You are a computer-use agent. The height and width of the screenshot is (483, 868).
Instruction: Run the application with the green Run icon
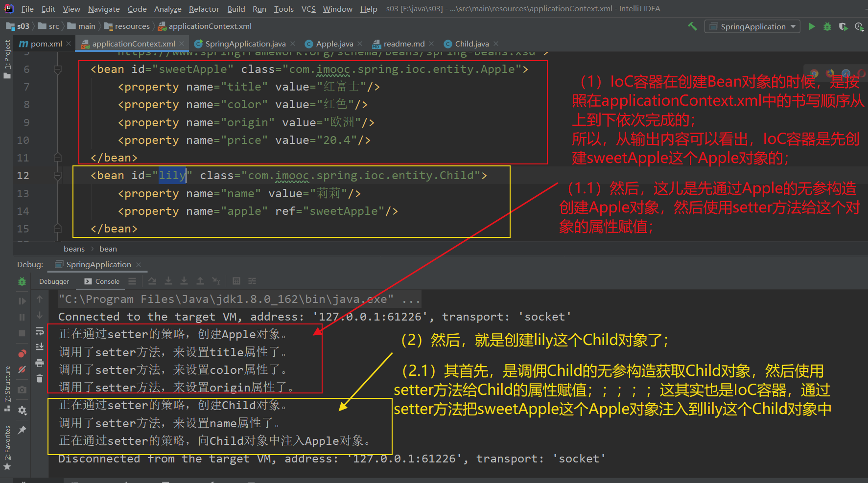pyautogui.click(x=812, y=26)
